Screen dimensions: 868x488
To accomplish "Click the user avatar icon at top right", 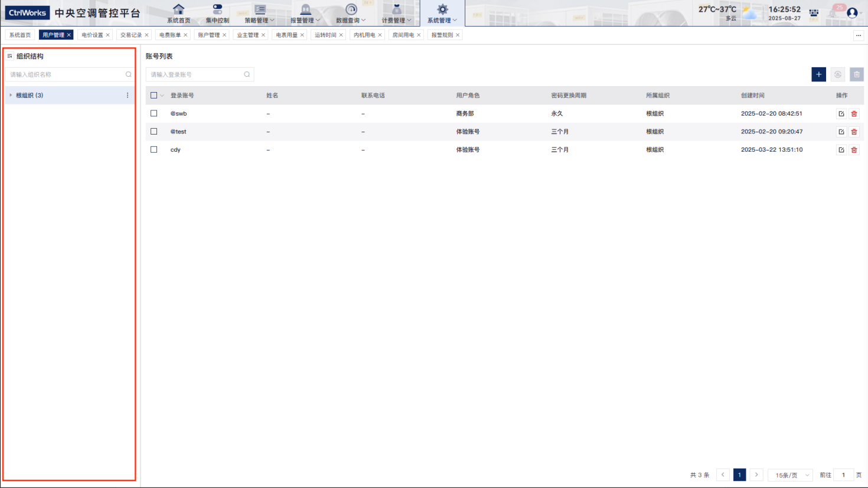I will [x=851, y=12].
